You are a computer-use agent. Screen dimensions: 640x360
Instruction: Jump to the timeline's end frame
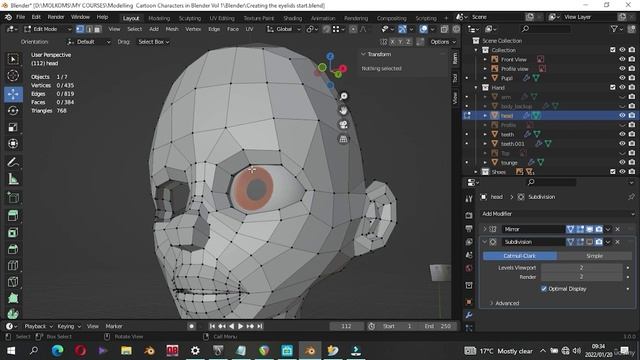point(260,326)
